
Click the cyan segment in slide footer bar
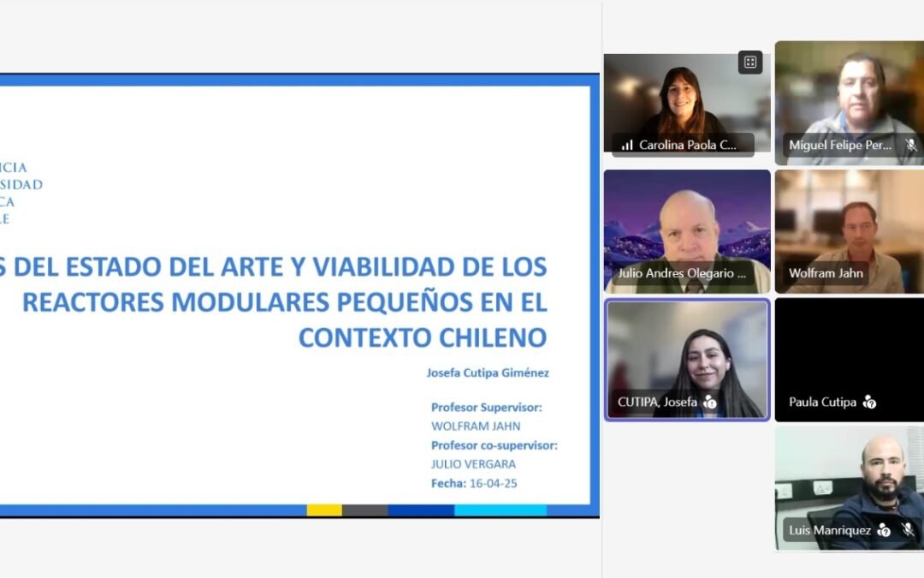500,510
